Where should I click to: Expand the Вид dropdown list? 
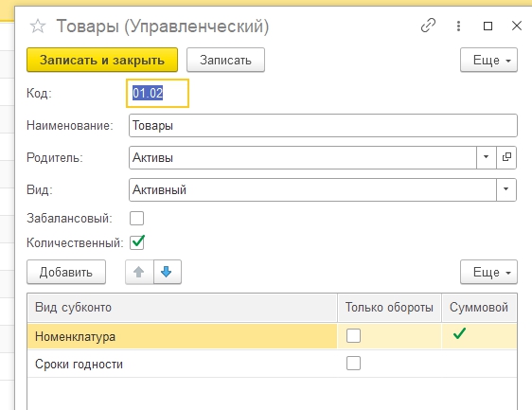tap(505, 189)
